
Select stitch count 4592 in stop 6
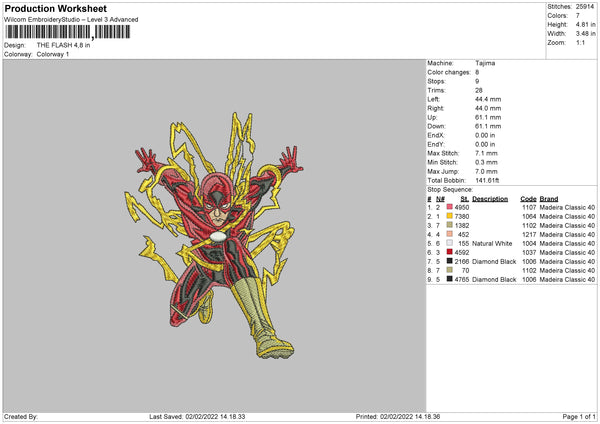pos(462,253)
